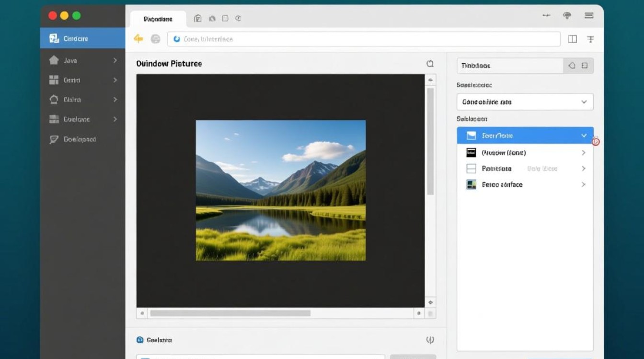This screenshot has width=644, height=359.
Task: Select the blue highlighted item atop the sidebar
Action: 82,38
